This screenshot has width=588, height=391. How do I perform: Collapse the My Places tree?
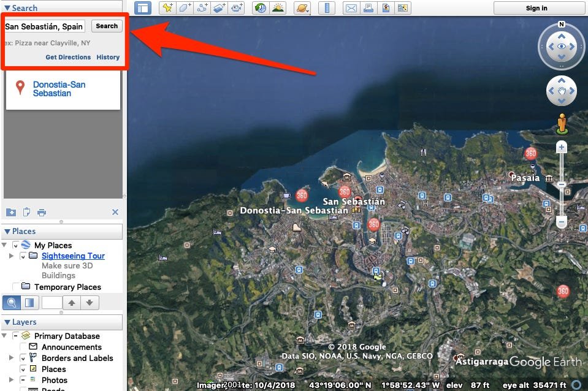4,245
